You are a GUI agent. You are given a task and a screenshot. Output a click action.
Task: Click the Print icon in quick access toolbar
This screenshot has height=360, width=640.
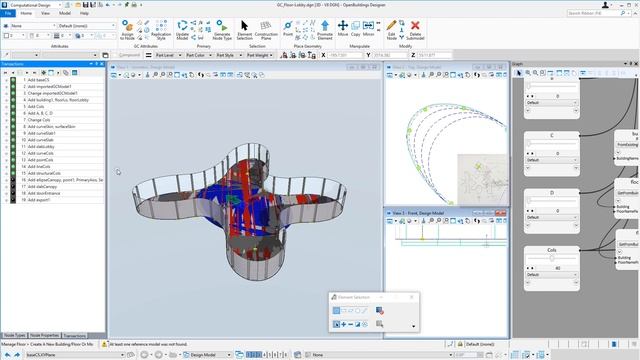coord(133,5)
